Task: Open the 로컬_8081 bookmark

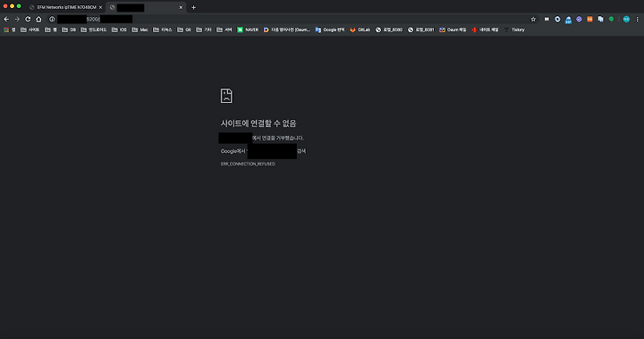Action: click(x=421, y=30)
